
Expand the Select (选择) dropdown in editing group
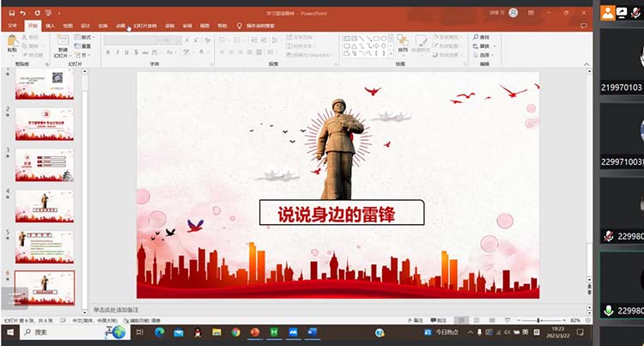[x=483, y=54]
